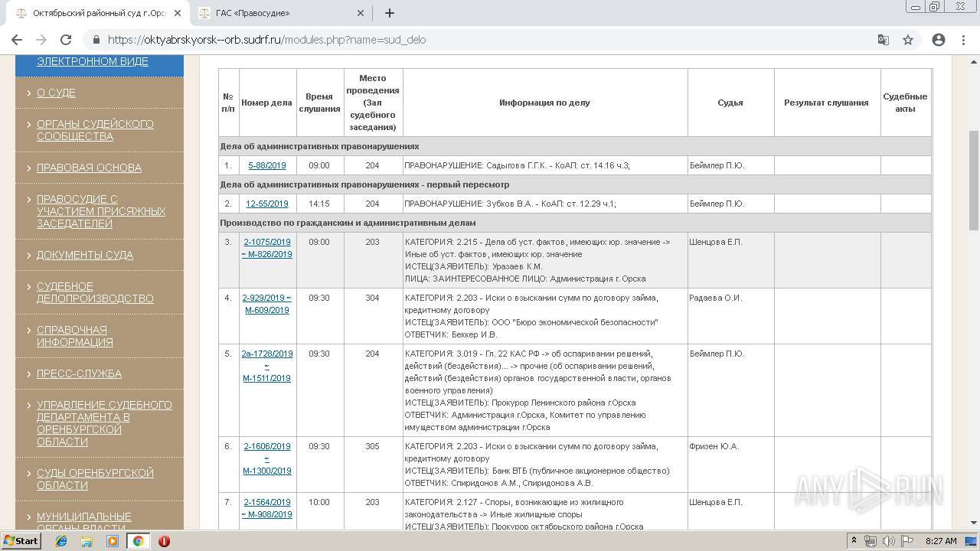Click the Информация по делу column header

point(545,103)
